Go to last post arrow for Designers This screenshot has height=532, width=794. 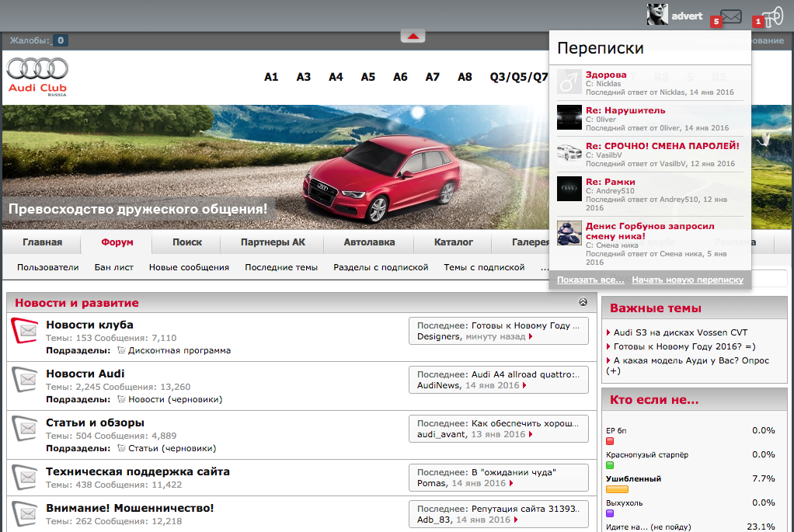[x=530, y=336]
